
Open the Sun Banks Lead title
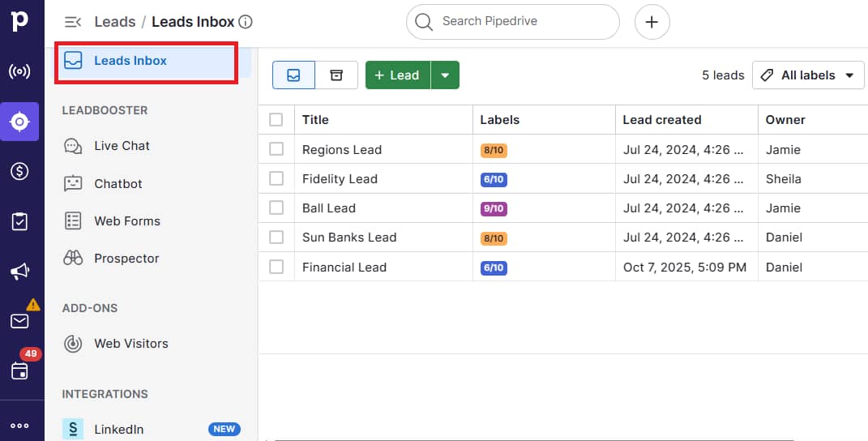349,238
